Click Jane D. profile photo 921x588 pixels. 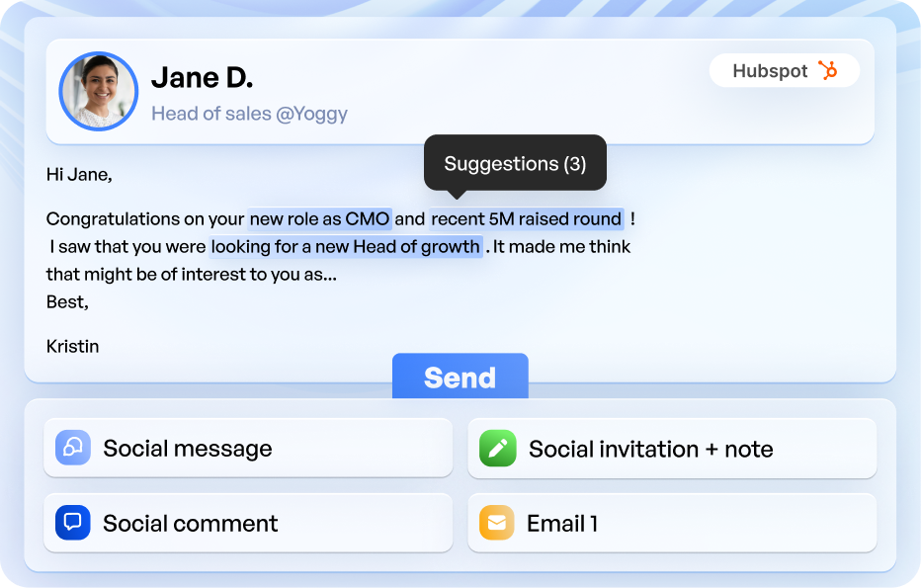click(x=99, y=91)
